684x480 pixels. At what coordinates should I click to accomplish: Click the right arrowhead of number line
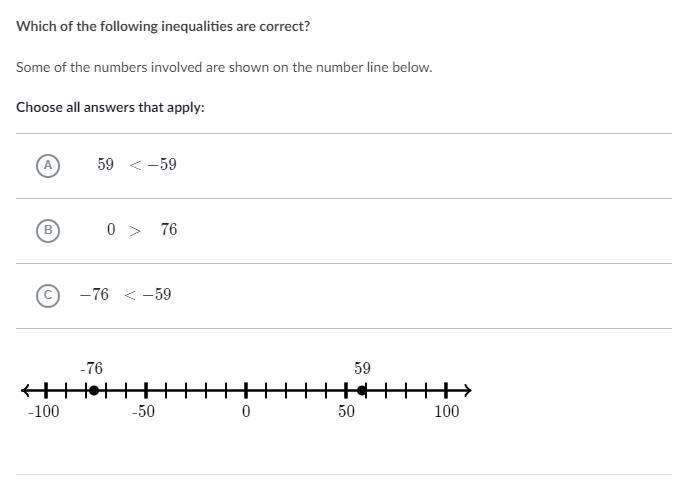coord(466,390)
